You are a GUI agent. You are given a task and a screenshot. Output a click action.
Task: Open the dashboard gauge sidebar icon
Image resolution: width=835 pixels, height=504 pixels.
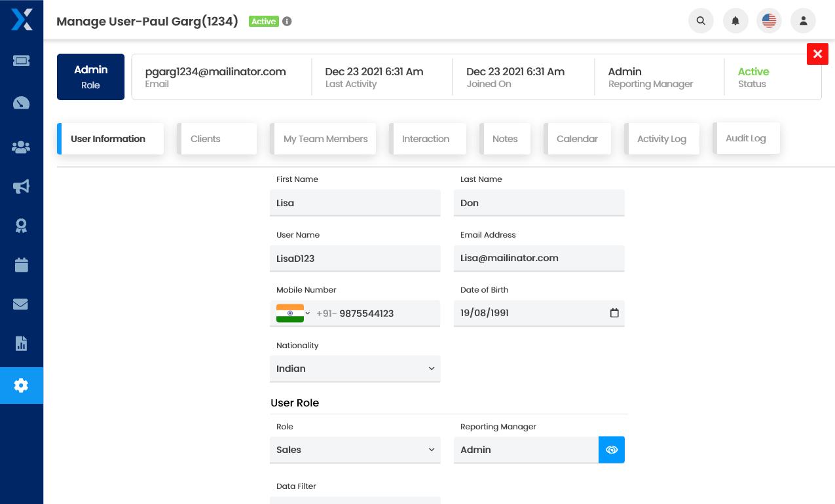click(x=21, y=103)
